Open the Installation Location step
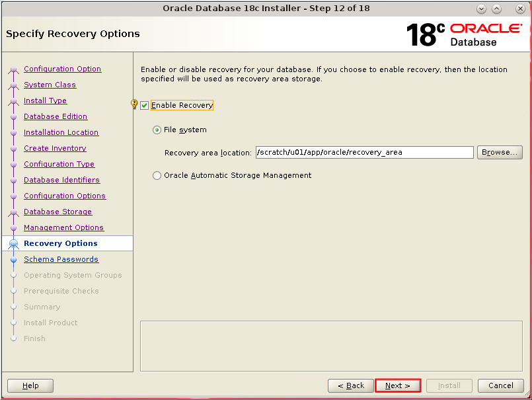The height and width of the screenshot is (400, 532). (61, 132)
